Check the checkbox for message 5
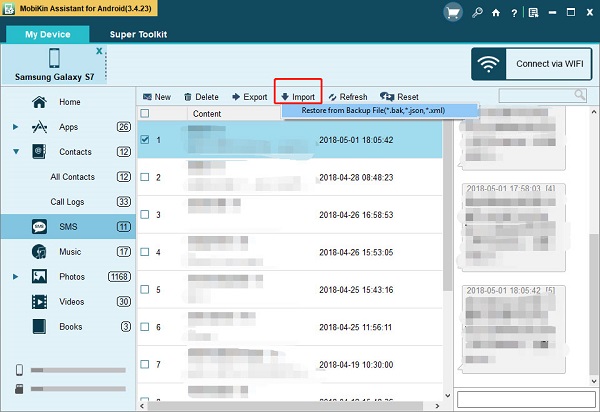 [145, 290]
